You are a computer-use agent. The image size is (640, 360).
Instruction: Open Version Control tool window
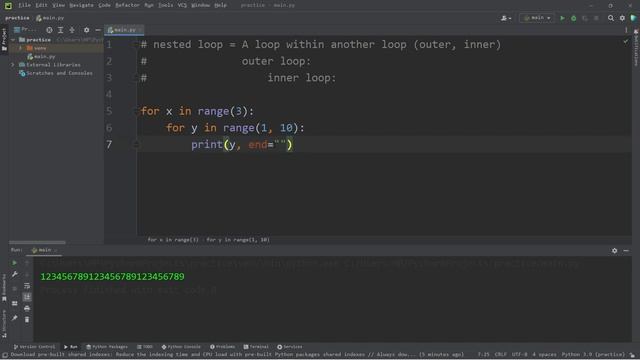[x=34, y=347]
